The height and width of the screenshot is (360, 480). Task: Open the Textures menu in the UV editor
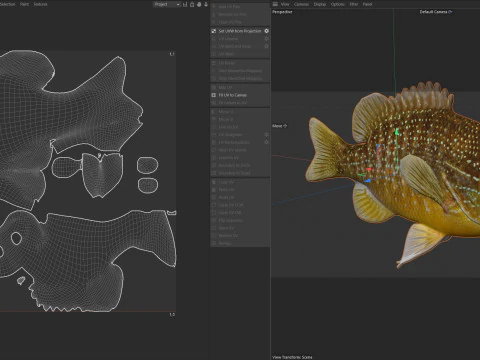pos(40,4)
